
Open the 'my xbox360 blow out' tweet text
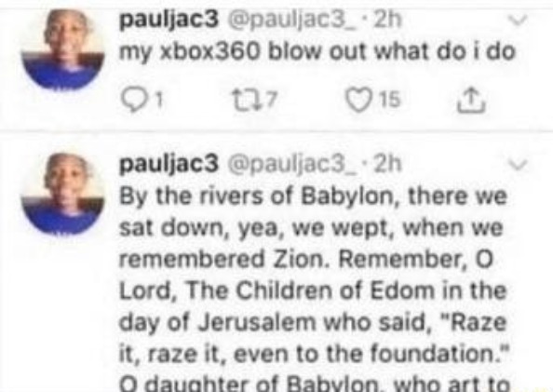pos(317,53)
